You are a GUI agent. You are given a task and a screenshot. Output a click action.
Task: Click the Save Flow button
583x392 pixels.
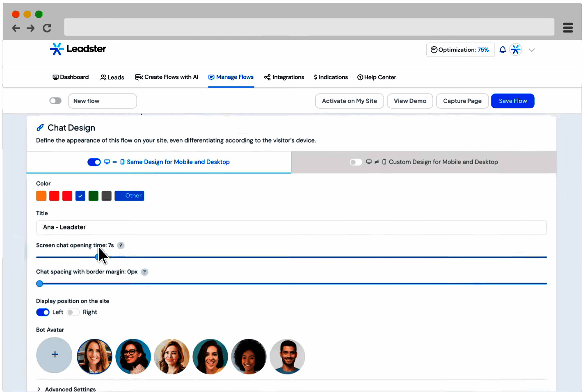pyautogui.click(x=512, y=101)
